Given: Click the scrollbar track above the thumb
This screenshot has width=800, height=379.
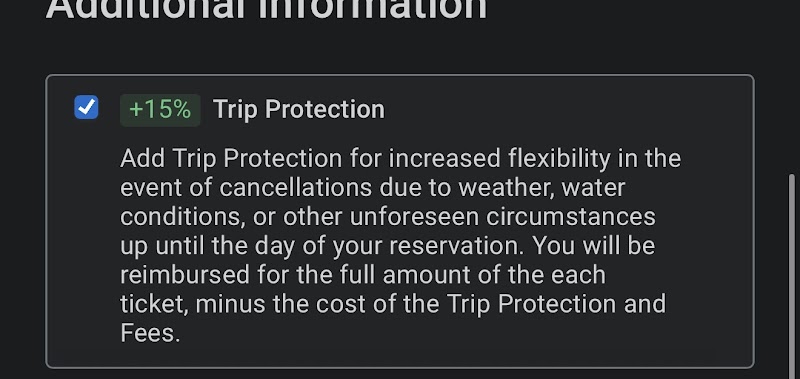Looking at the screenshot, I should pos(791,87).
